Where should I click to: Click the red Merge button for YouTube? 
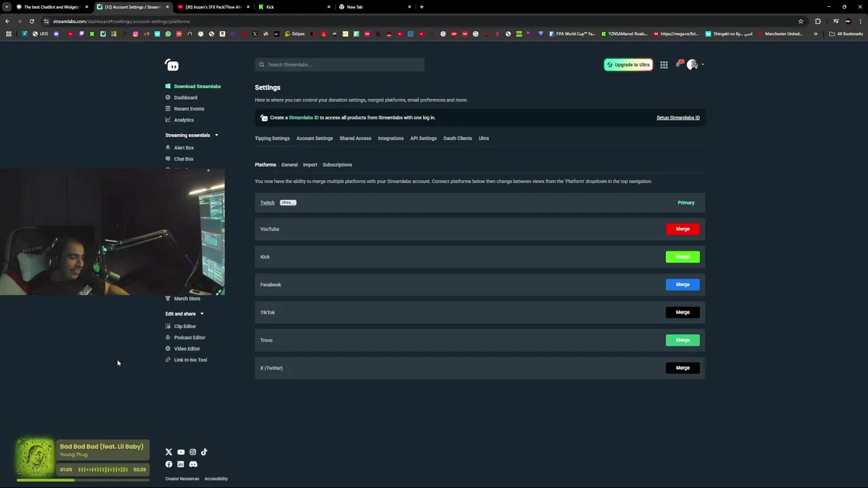point(682,229)
